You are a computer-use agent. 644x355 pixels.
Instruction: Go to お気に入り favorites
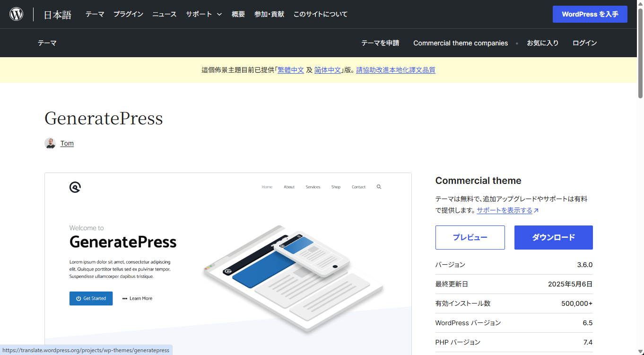[x=542, y=43]
